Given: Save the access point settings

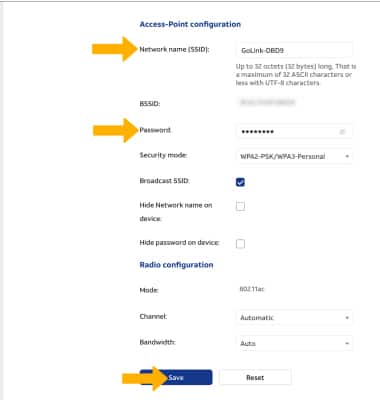Looking at the screenshot, I should 176,377.
